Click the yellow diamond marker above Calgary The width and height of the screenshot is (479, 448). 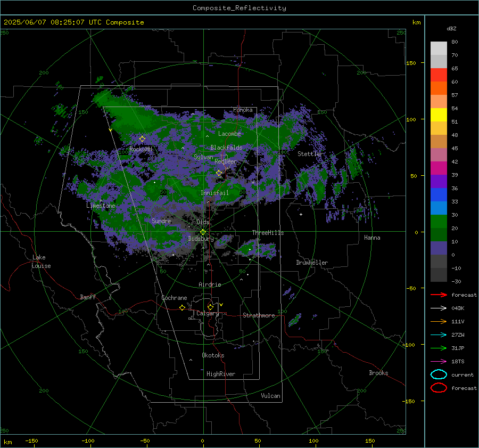click(x=210, y=307)
